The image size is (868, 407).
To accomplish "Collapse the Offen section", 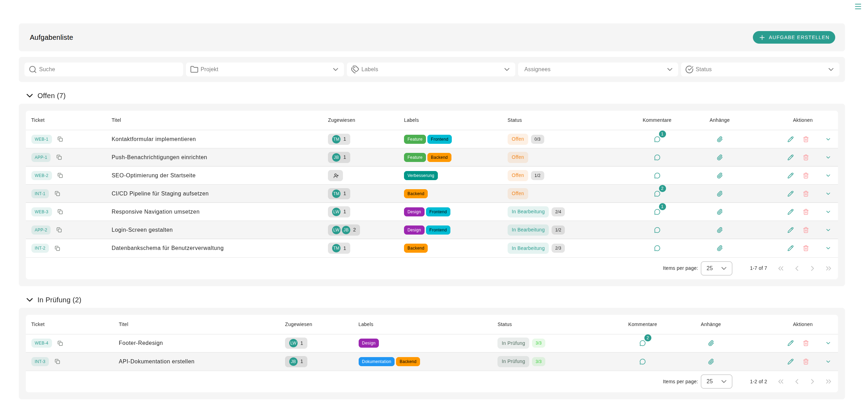I will tap(30, 96).
